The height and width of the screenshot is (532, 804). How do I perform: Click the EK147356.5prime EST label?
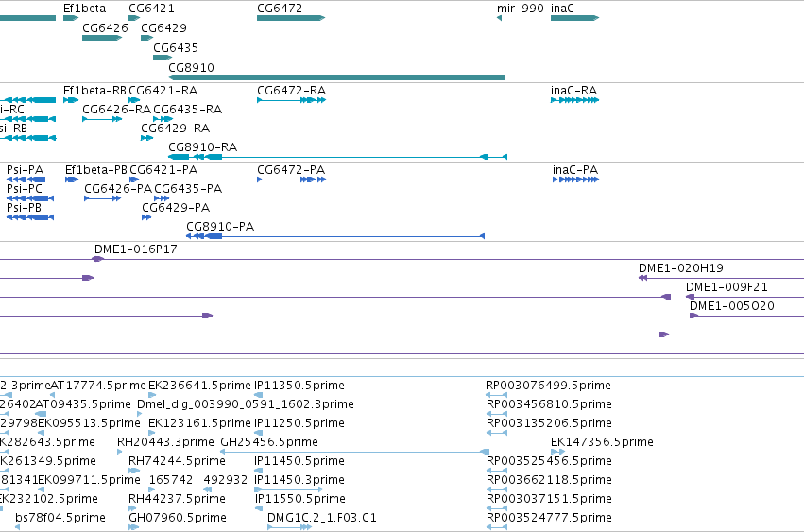tap(602, 442)
